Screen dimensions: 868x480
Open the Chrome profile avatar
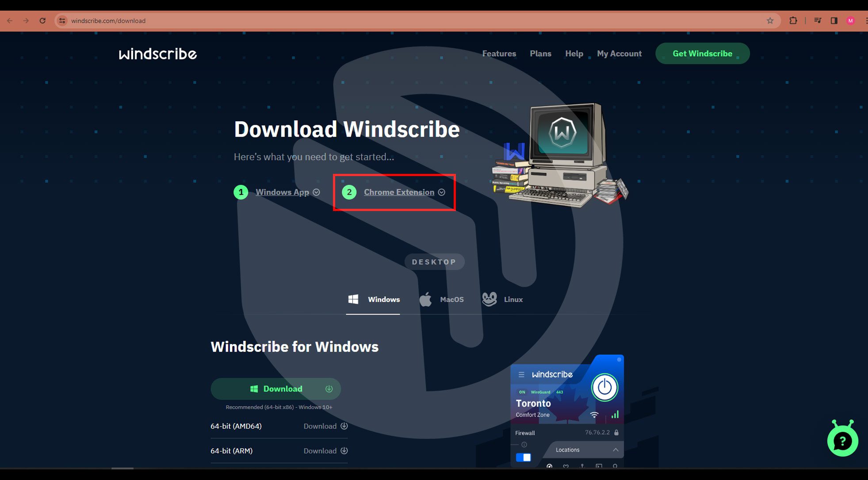coord(851,21)
